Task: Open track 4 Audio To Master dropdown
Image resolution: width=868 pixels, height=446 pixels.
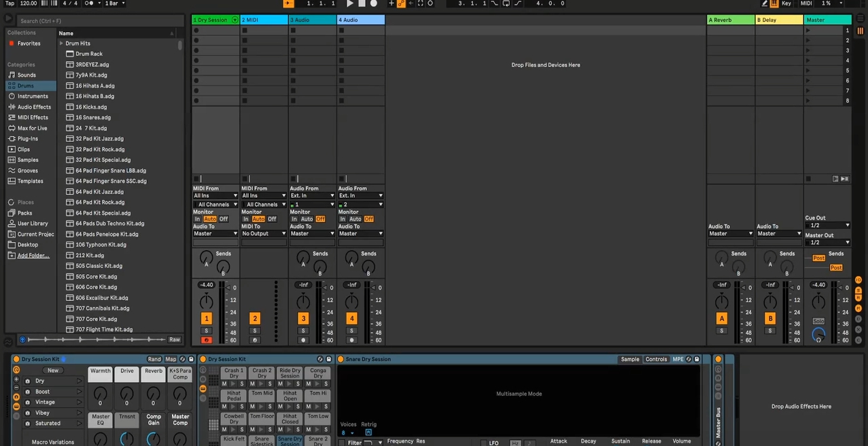Action: (361, 234)
